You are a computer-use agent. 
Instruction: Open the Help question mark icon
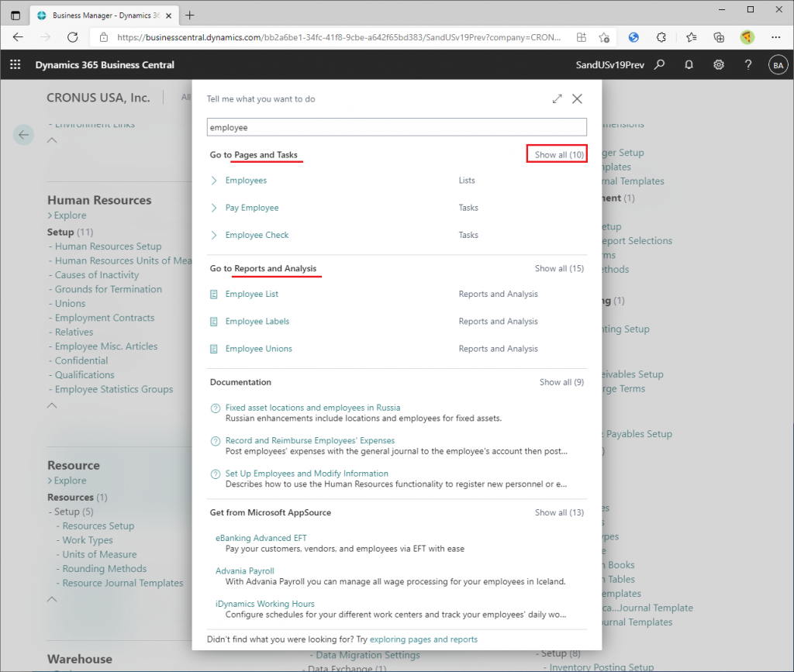click(748, 65)
